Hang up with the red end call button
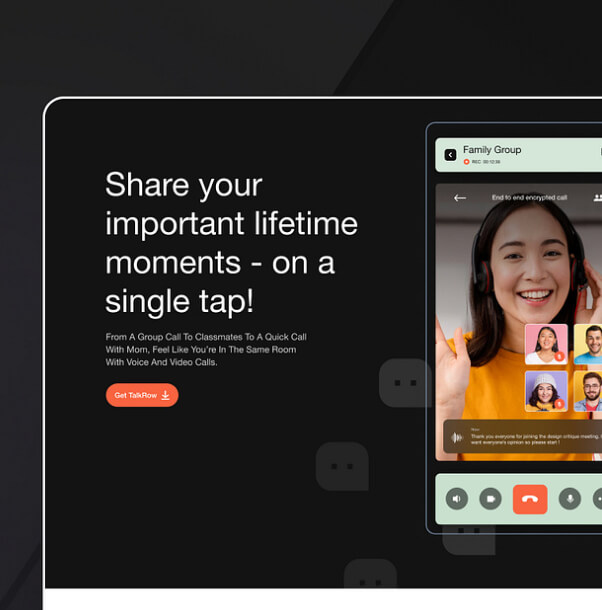The height and width of the screenshot is (610, 602). pyautogui.click(x=530, y=498)
